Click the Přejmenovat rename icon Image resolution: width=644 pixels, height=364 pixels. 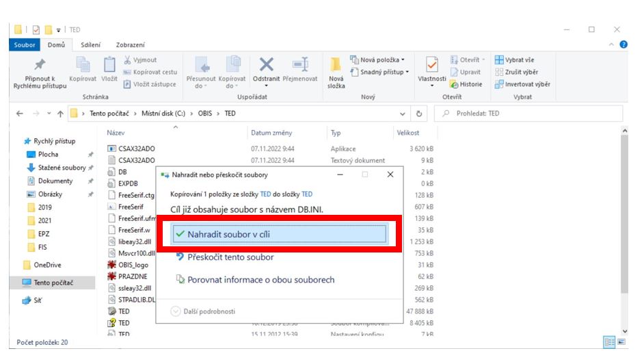pos(299,64)
